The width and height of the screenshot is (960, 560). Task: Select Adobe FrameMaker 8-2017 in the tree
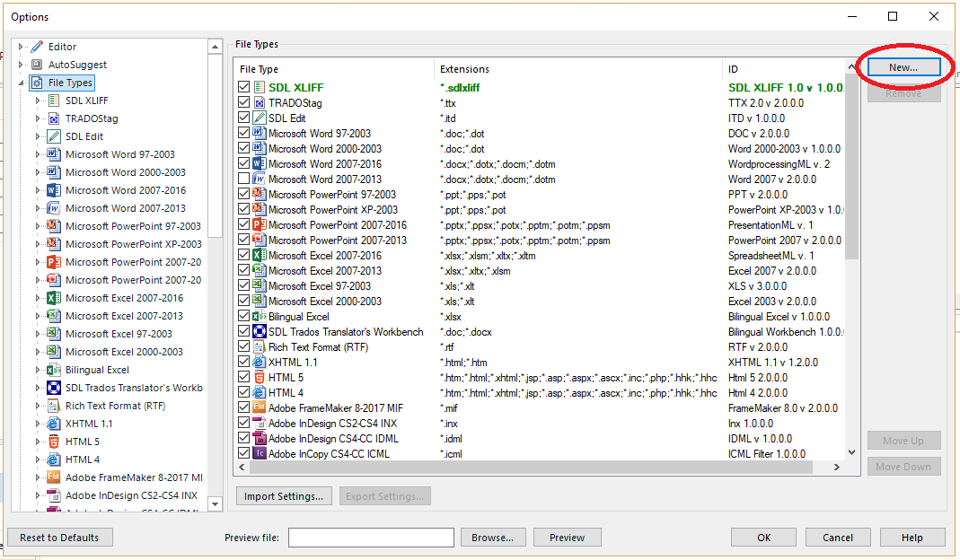point(134,477)
